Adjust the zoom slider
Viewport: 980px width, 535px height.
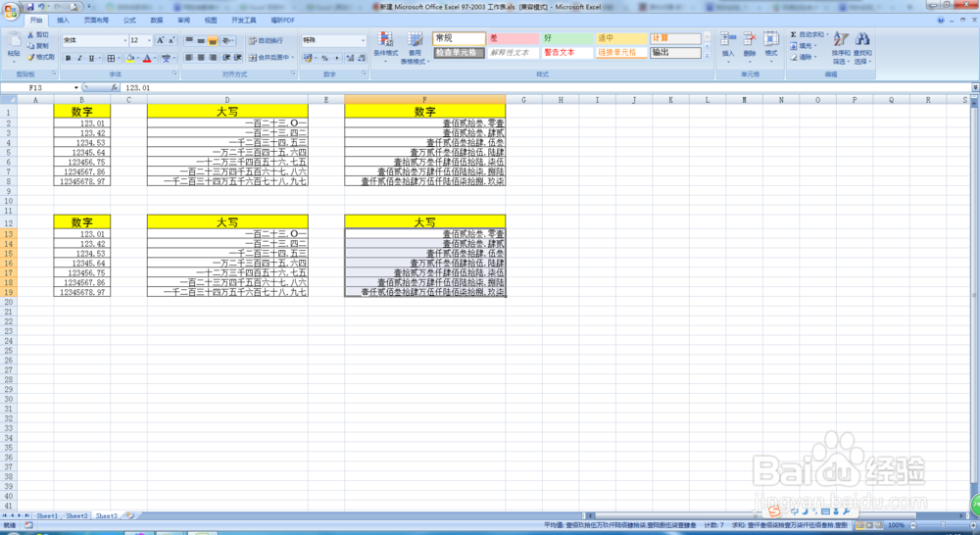[x=943, y=525]
